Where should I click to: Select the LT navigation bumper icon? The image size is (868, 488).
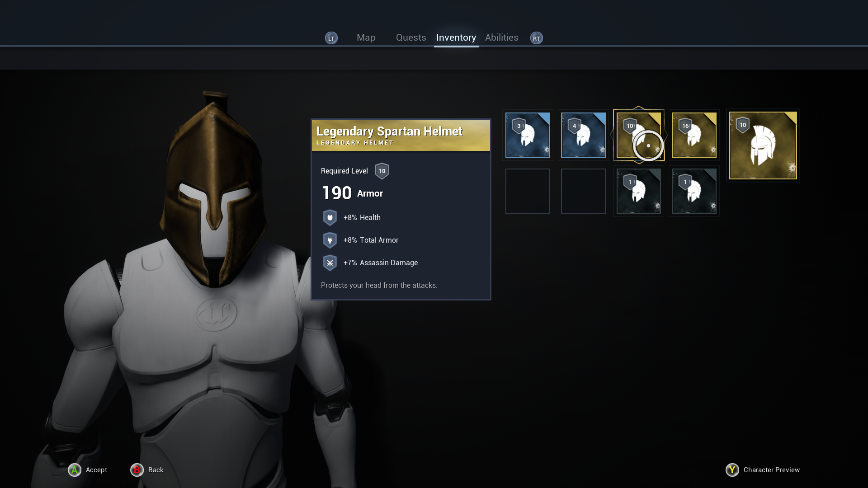pyautogui.click(x=331, y=38)
